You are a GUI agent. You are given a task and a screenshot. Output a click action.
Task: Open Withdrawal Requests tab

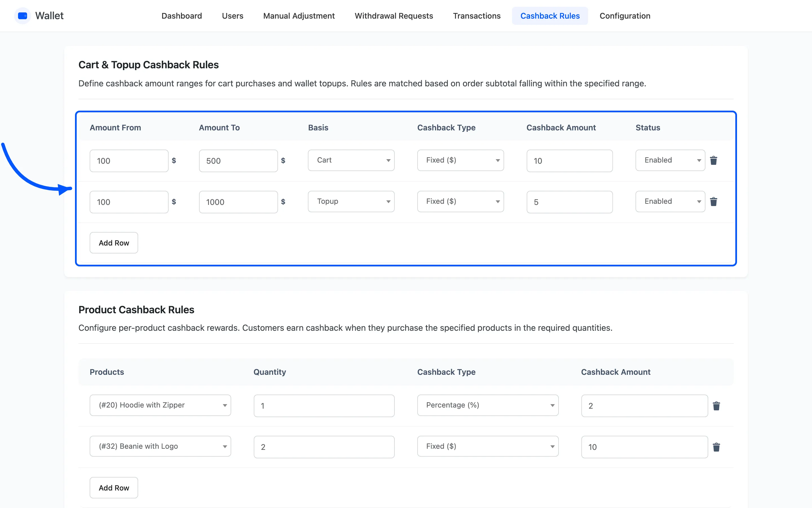click(x=394, y=16)
